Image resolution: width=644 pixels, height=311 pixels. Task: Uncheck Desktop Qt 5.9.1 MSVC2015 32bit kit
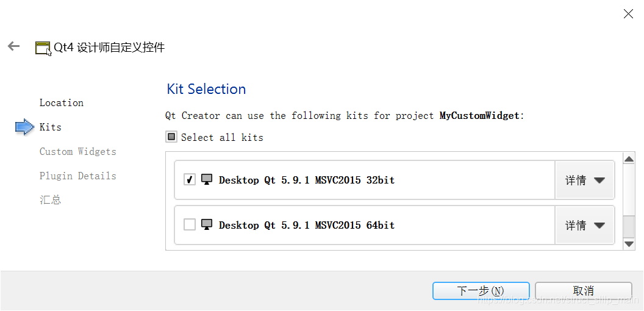click(190, 179)
